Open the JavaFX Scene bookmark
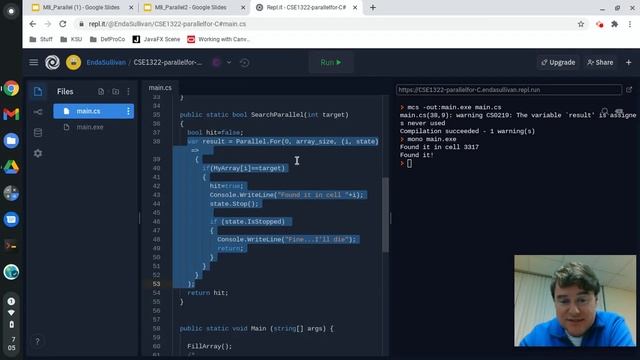The width and height of the screenshot is (640, 360). [156, 39]
